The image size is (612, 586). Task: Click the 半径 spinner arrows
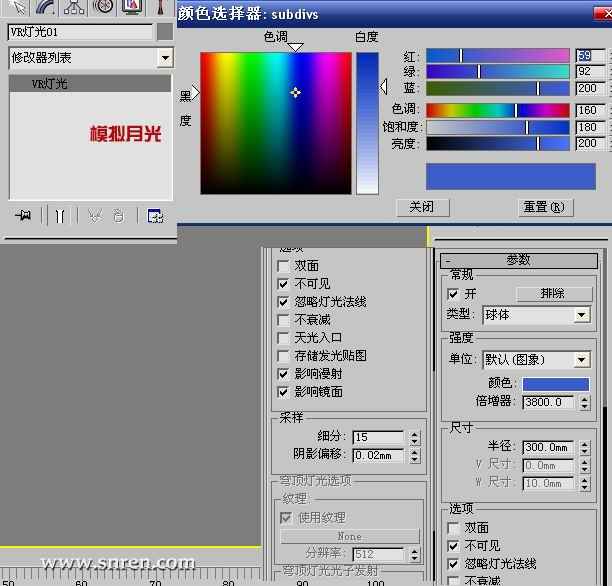(x=584, y=447)
